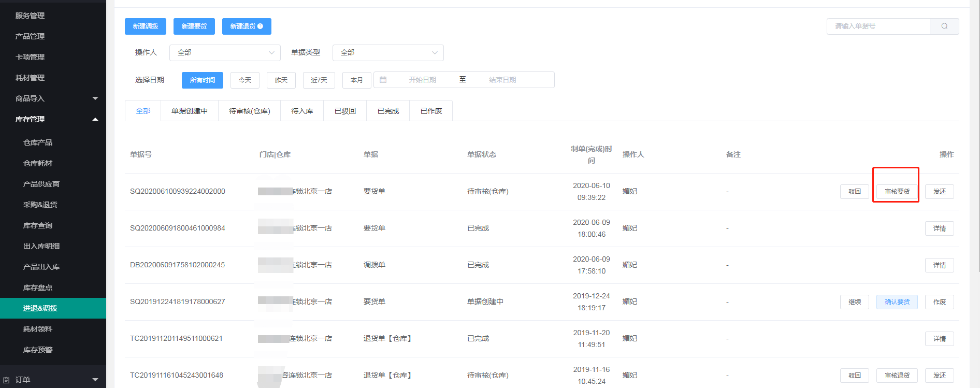The height and width of the screenshot is (388, 980).
Task: Switch to the 已完成 tab
Action: [388, 111]
